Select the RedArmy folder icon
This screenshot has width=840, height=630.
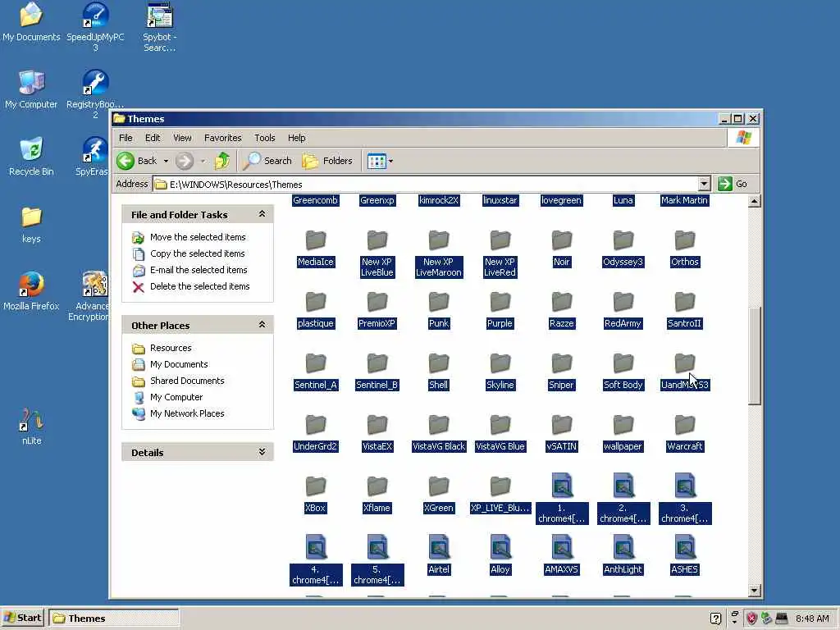click(623, 302)
